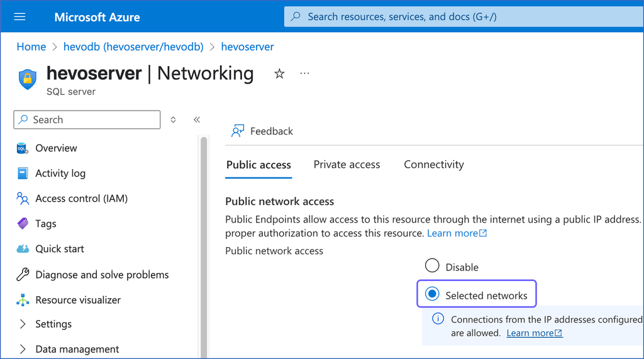
Task: Switch to the Public access tab
Action: click(258, 165)
